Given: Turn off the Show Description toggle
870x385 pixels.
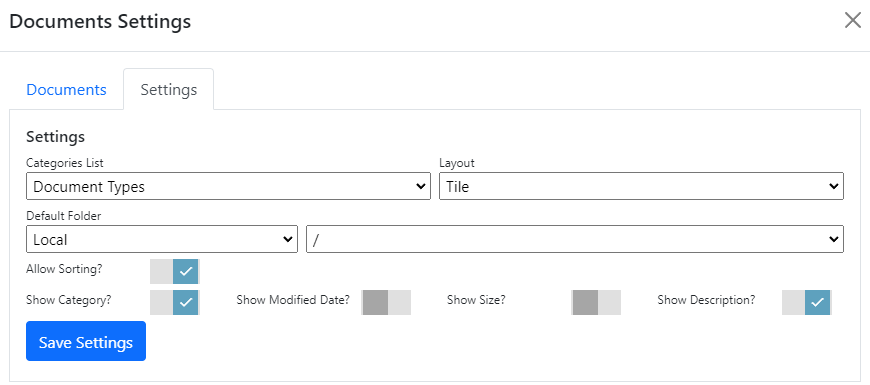Looking at the screenshot, I should (807, 302).
